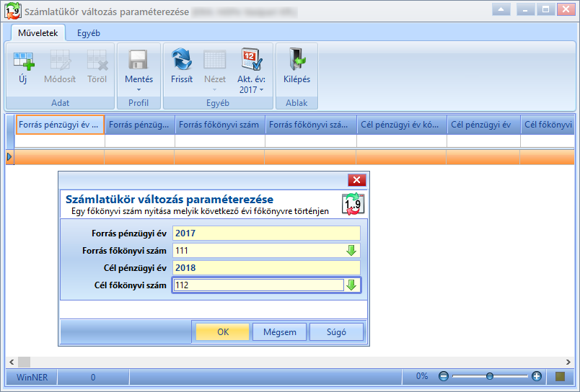Image resolution: width=580 pixels, height=392 pixels.
Task: Expand the Akt. év 2017 year dropdown
Action: coord(262,90)
